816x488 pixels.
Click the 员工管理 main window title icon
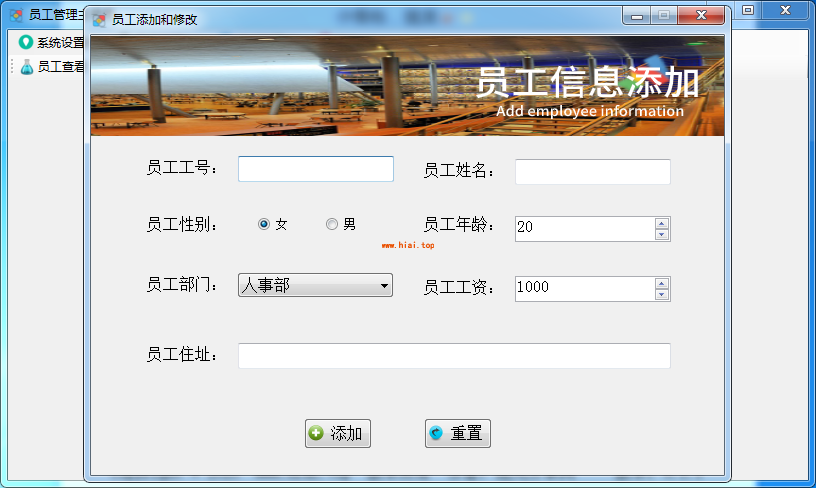(x=16, y=15)
